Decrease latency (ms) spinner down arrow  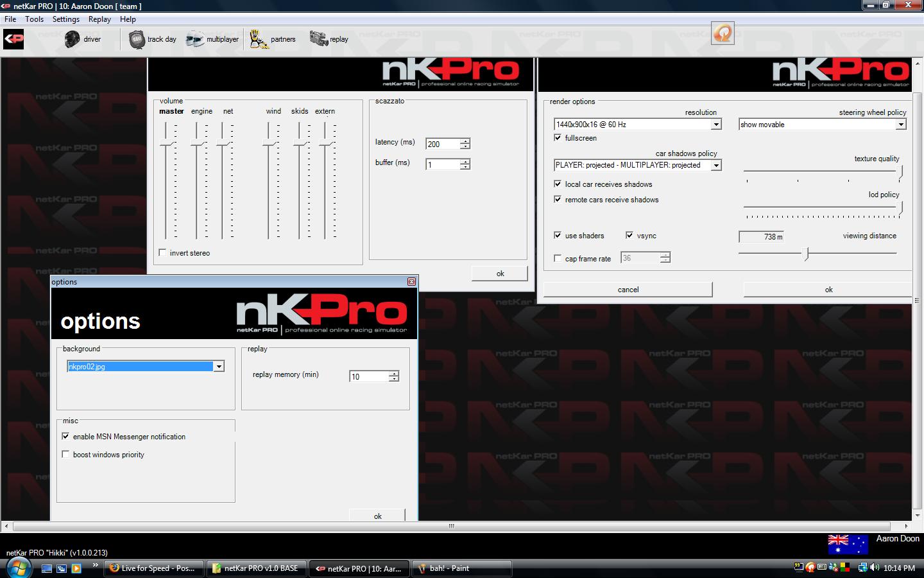tap(465, 146)
